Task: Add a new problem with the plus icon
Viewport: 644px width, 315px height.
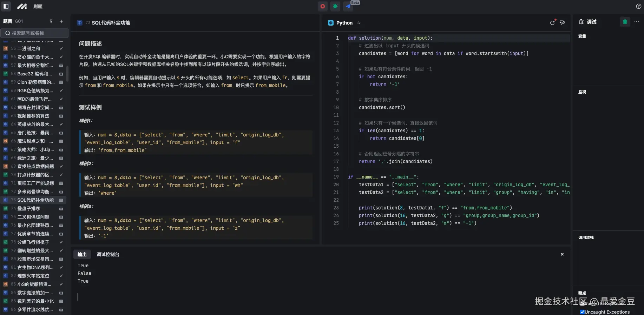Action: tap(61, 21)
